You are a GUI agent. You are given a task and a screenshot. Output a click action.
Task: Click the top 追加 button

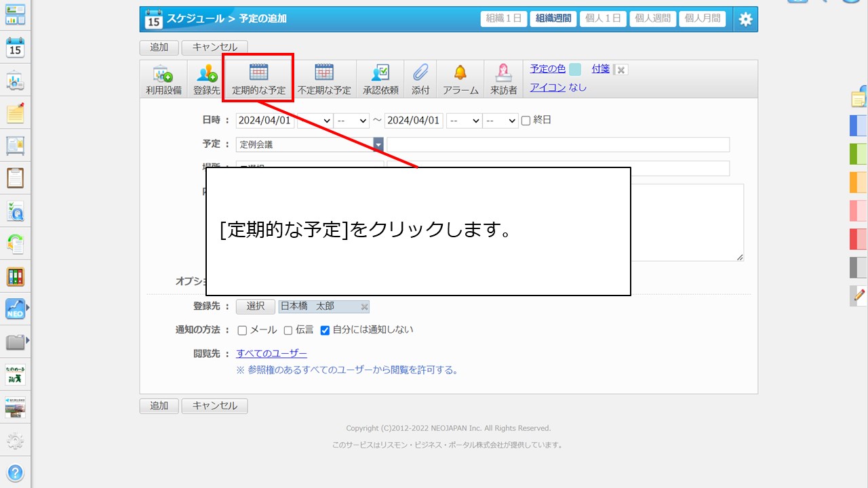click(x=159, y=47)
